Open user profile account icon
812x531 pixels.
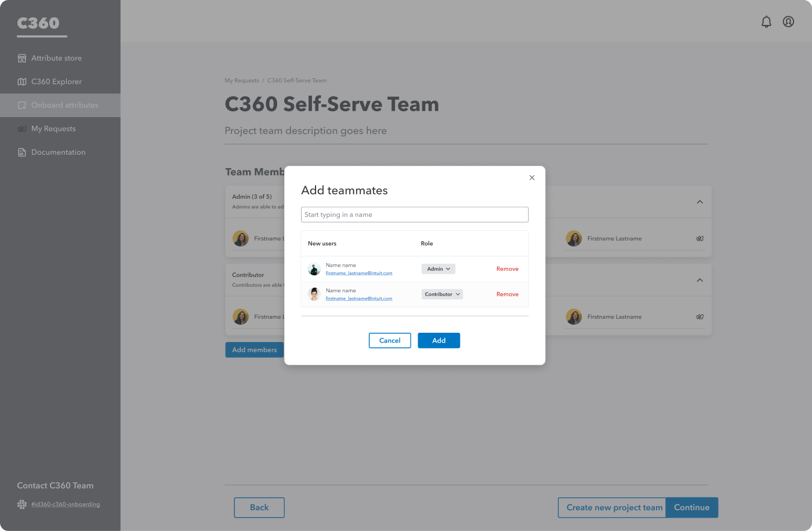pos(788,21)
